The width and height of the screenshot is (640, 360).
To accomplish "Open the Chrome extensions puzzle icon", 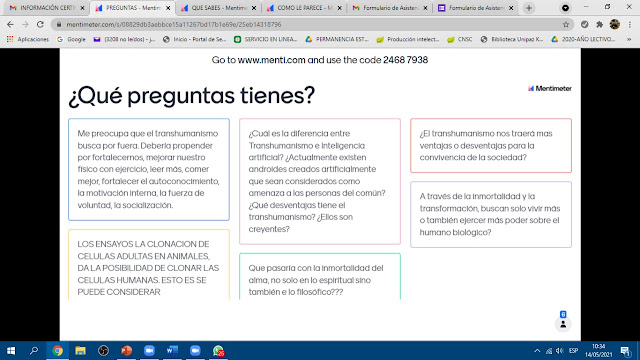I will click(600, 24).
